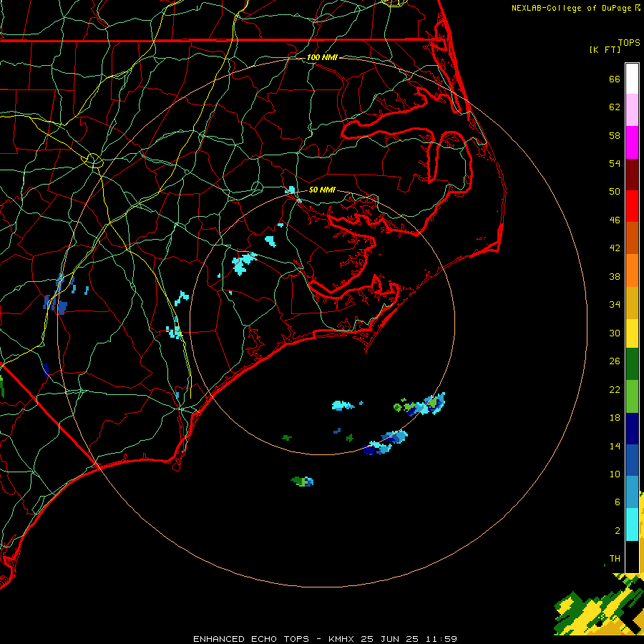Screen dimensions: 644x644
Task: Click the medium blue legend swatch
Action: pos(632,461)
